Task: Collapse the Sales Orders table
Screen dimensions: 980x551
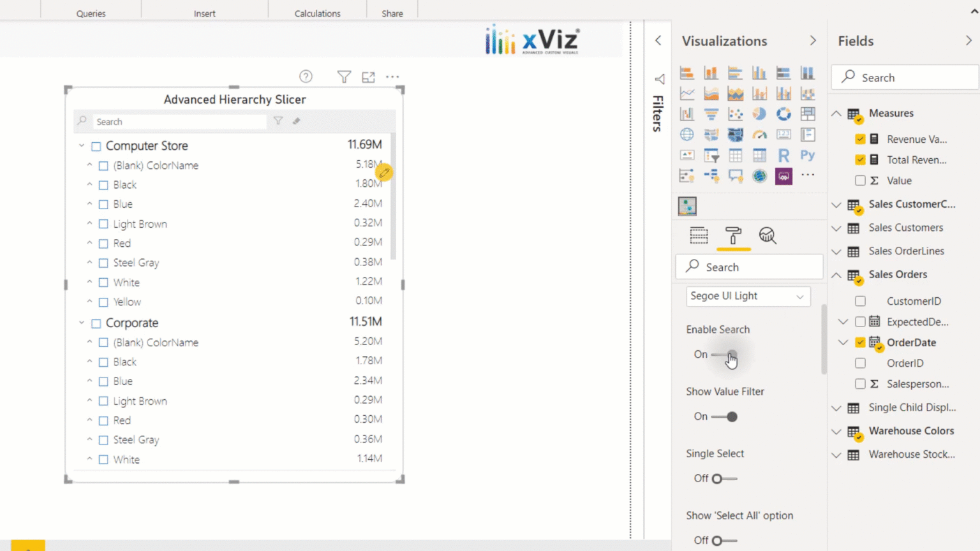Action: coord(836,274)
